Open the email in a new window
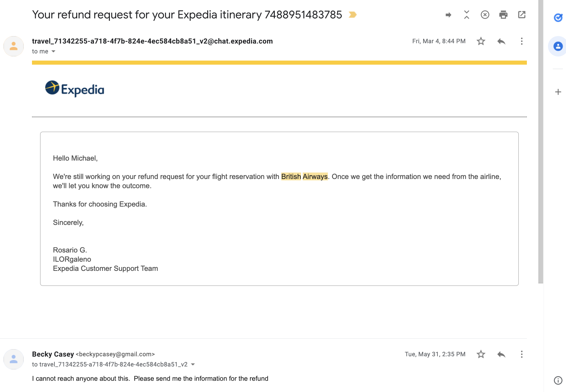The height and width of the screenshot is (392, 566). 522,15
